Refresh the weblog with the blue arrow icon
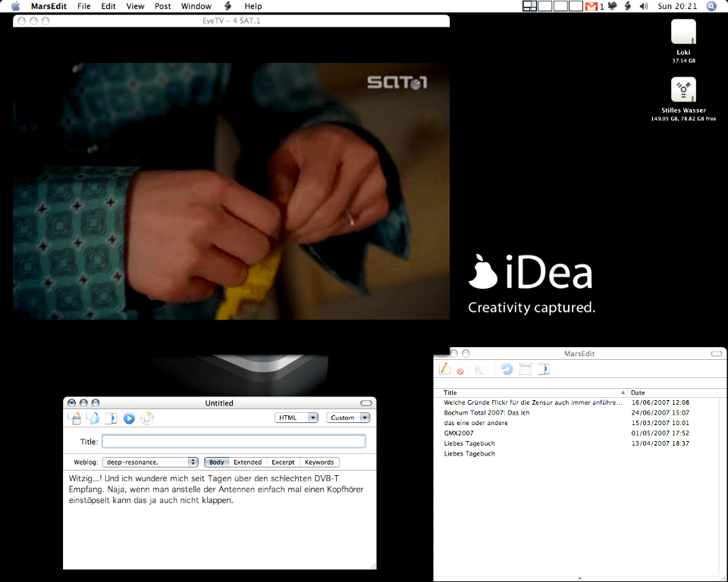The image size is (728, 582). tap(507, 369)
